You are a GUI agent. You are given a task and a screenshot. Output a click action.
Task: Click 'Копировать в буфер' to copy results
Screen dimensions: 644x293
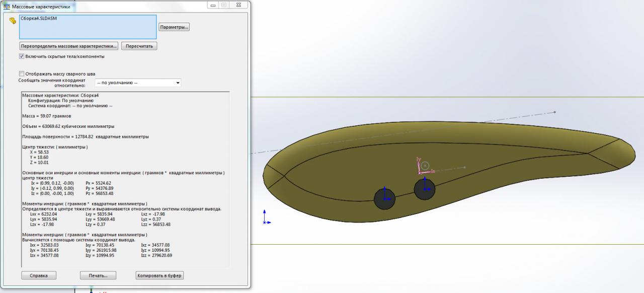159,275
